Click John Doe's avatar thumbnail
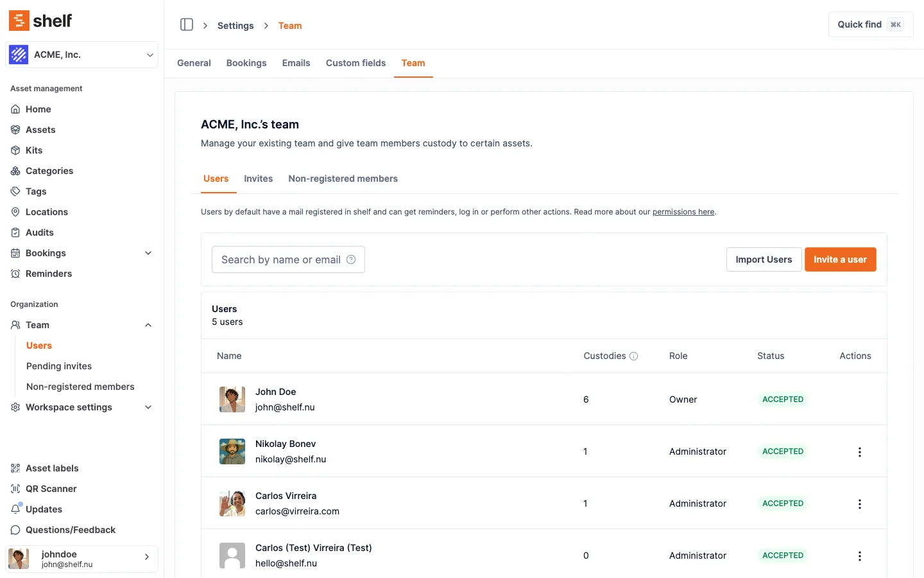Image resolution: width=924 pixels, height=578 pixels. (x=232, y=399)
